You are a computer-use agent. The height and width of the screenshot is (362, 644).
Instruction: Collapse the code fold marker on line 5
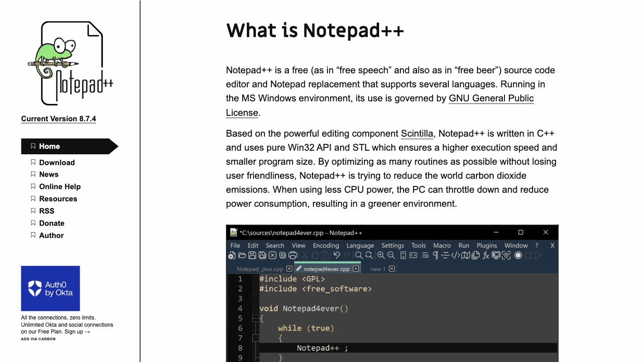tap(255, 319)
